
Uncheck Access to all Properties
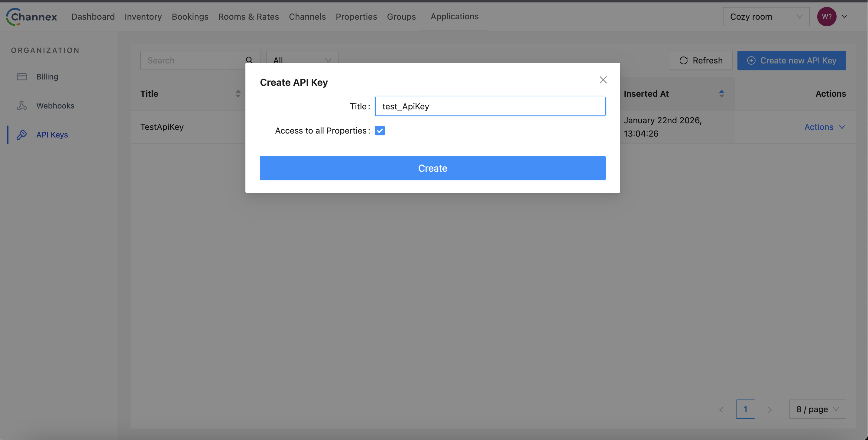tap(380, 130)
